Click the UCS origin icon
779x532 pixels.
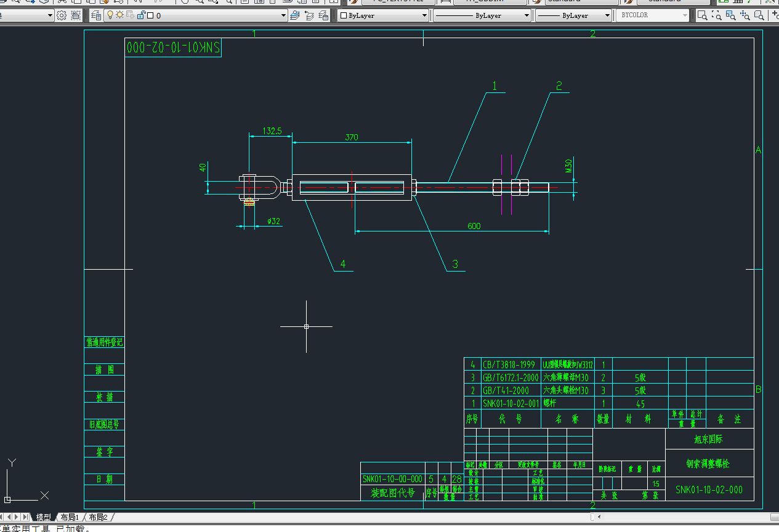click(7, 499)
